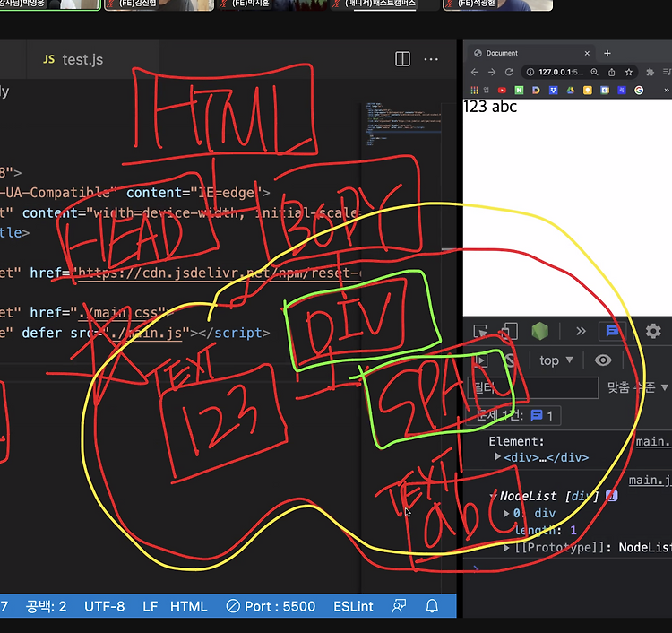Split the VS Code editor right
Image resolution: width=672 pixels, height=633 pixels.
click(x=402, y=59)
